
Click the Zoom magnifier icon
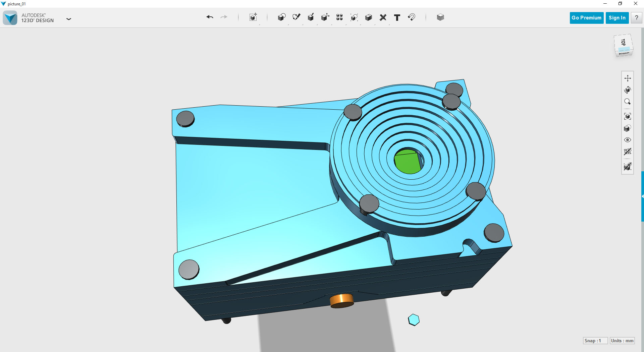point(628,102)
